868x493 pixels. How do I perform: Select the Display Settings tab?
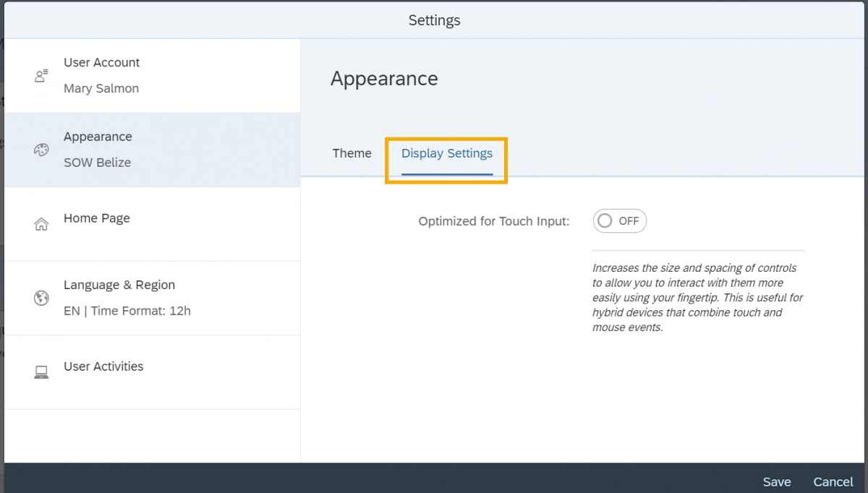[446, 153]
